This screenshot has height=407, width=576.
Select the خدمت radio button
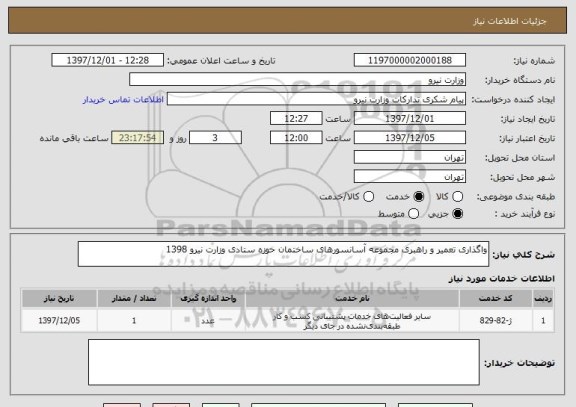coord(419,197)
